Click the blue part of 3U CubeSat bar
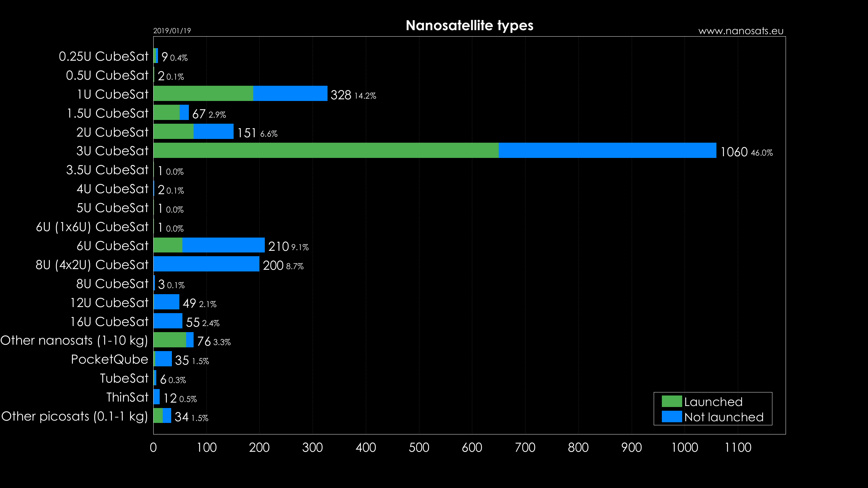The width and height of the screenshot is (868, 488). tap(607, 150)
